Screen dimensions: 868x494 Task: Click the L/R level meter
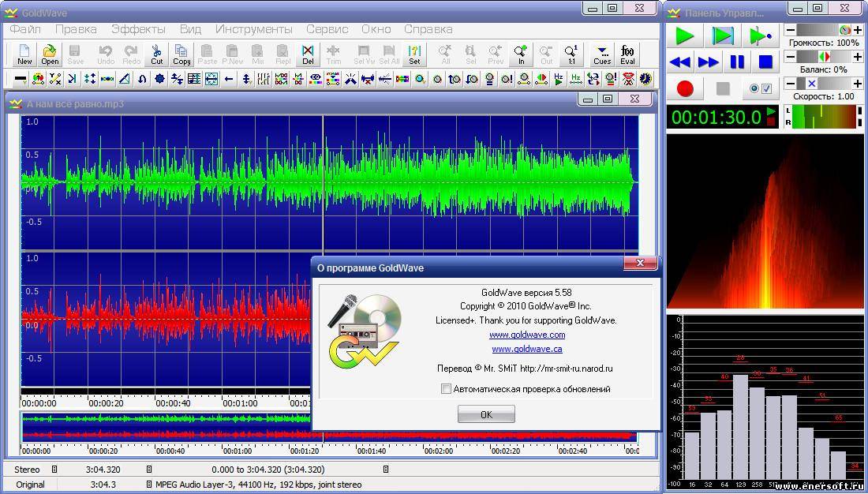click(x=825, y=118)
